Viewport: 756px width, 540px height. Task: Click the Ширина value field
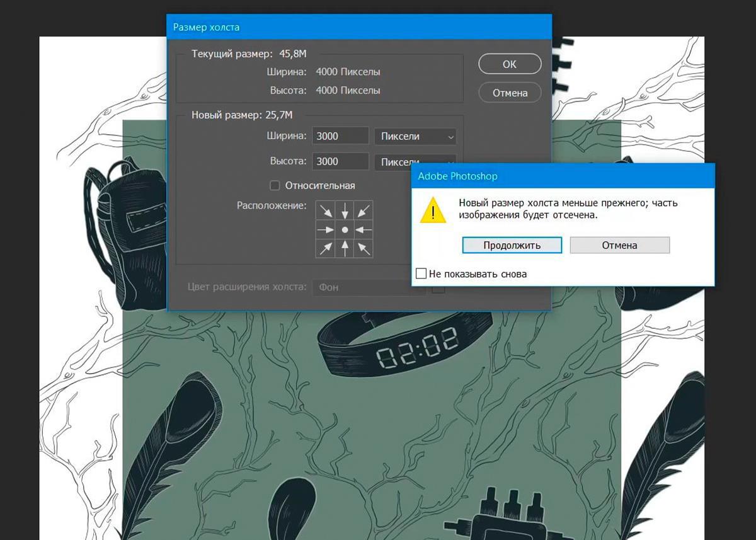pos(340,136)
